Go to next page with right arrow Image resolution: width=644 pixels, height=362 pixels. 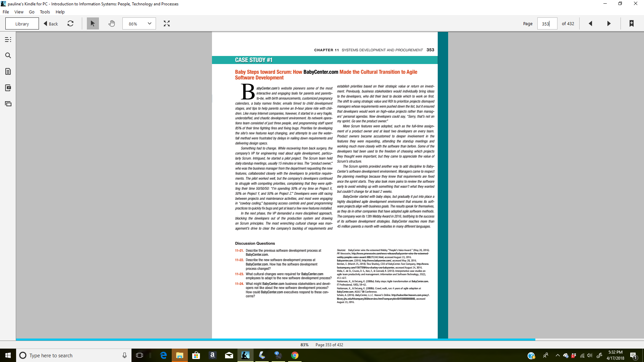pyautogui.click(x=609, y=23)
